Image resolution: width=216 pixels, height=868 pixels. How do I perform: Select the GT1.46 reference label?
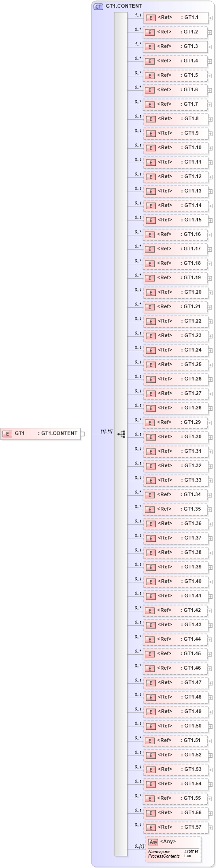[x=191, y=668]
